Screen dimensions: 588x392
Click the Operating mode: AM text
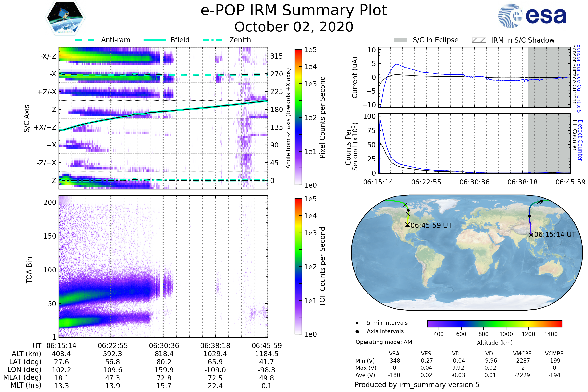point(384,342)
